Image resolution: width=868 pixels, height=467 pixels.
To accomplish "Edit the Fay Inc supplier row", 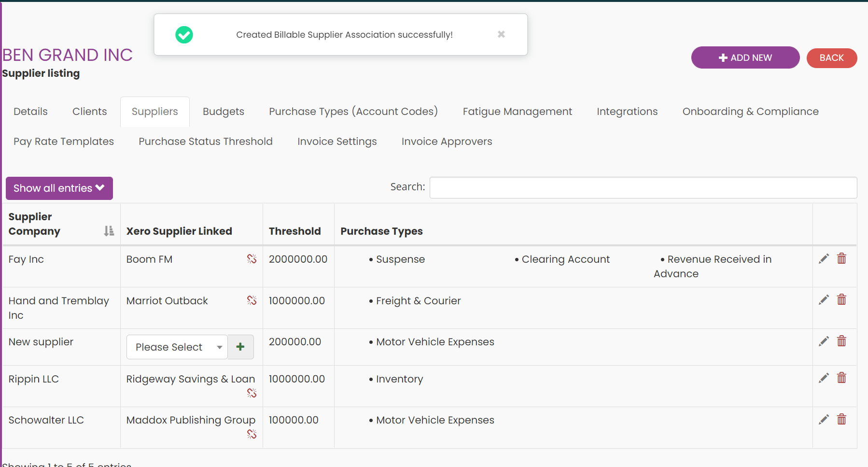I will [824, 259].
